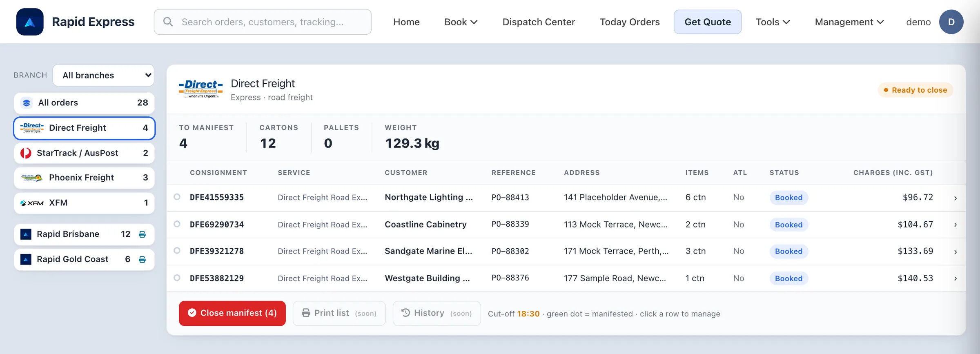980x354 pixels.
Task: Click the Direct Freight logo in sidebar
Action: tap(32, 128)
